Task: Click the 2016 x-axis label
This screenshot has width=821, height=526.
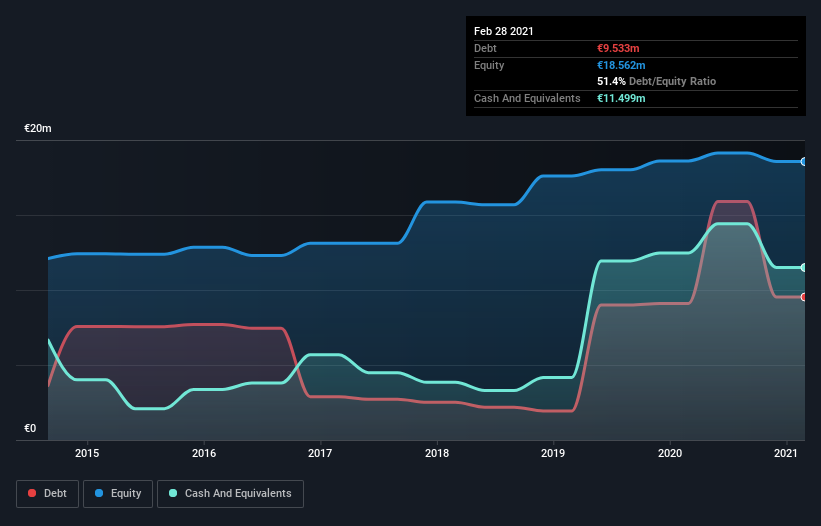Action: 204,453
